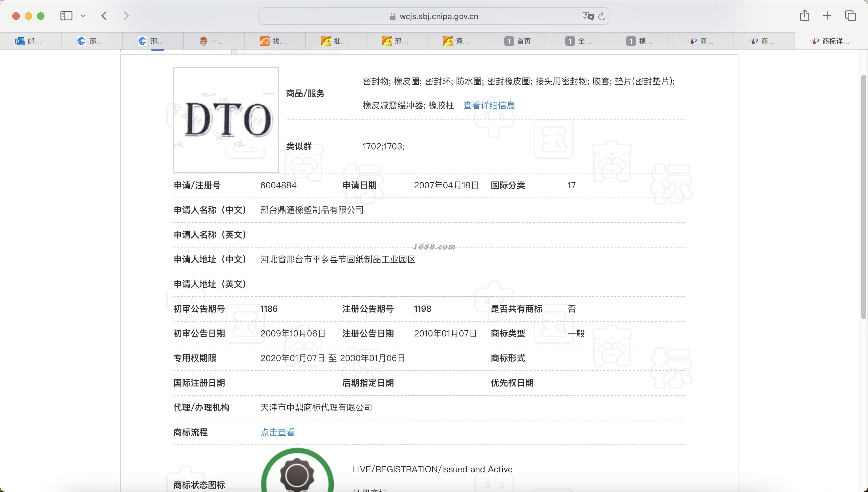
Task: Click trademark type value 一般
Action: pos(576,334)
